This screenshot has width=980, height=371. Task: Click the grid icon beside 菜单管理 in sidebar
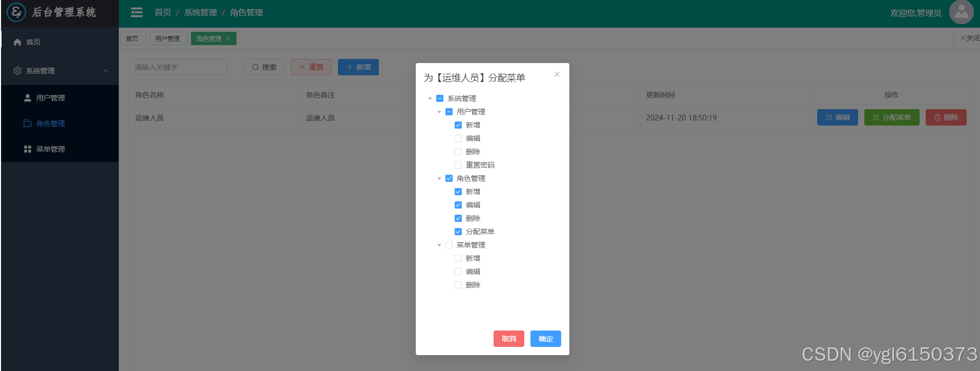28,149
